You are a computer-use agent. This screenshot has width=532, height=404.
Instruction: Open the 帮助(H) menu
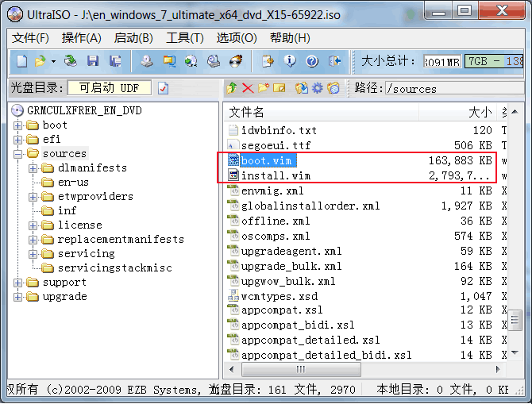click(290, 38)
